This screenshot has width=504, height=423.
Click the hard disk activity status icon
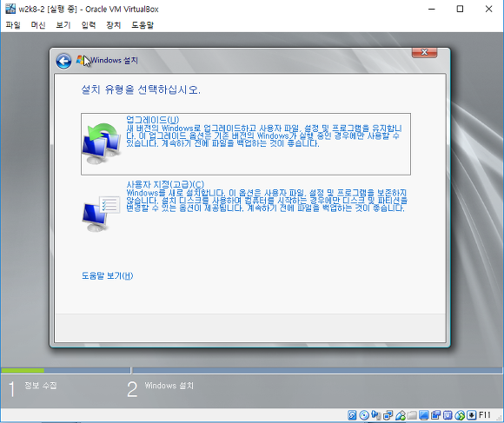click(x=352, y=415)
